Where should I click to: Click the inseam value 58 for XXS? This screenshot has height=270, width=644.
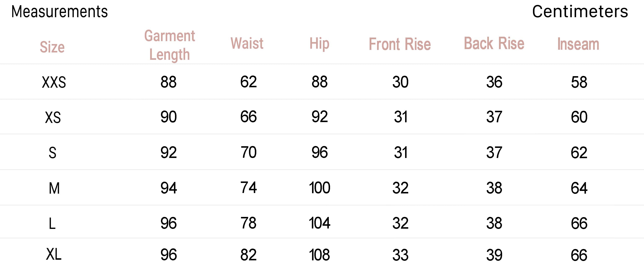pos(579,82)
